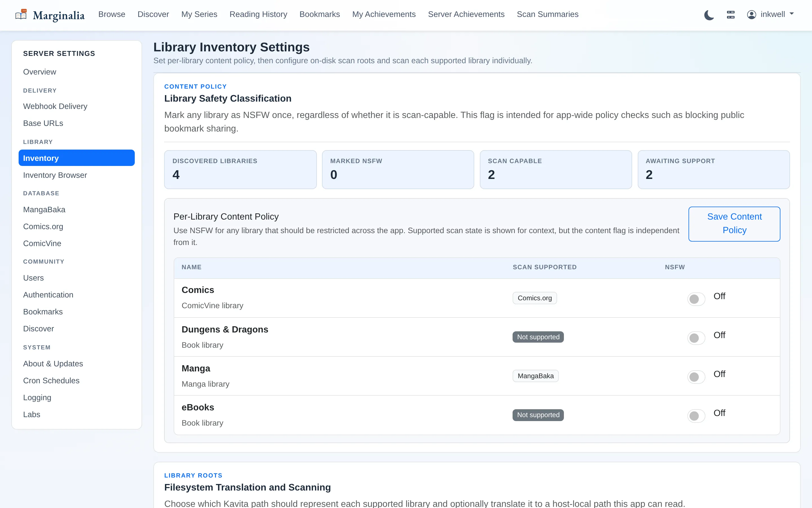Screen dimensions: 812x508
Task: Open the Browse nav item
Action: click(112, 14)
